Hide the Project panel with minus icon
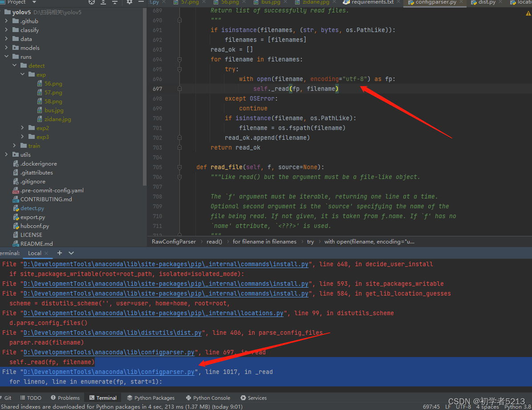 pyautogui.click(x=141, y=2)
